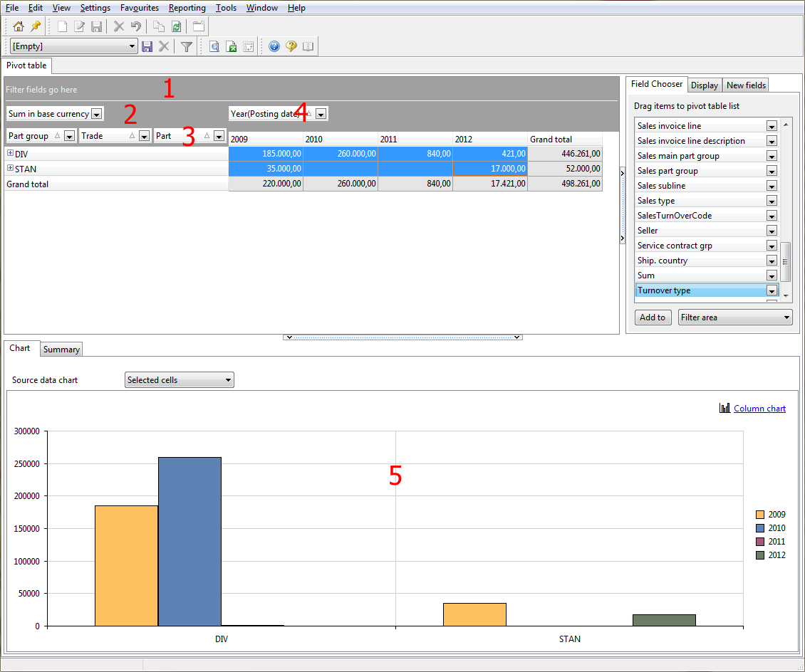Viewport: 805px width, 672px height.
Task: Open the Column chart link
Action: pos(759,408)
